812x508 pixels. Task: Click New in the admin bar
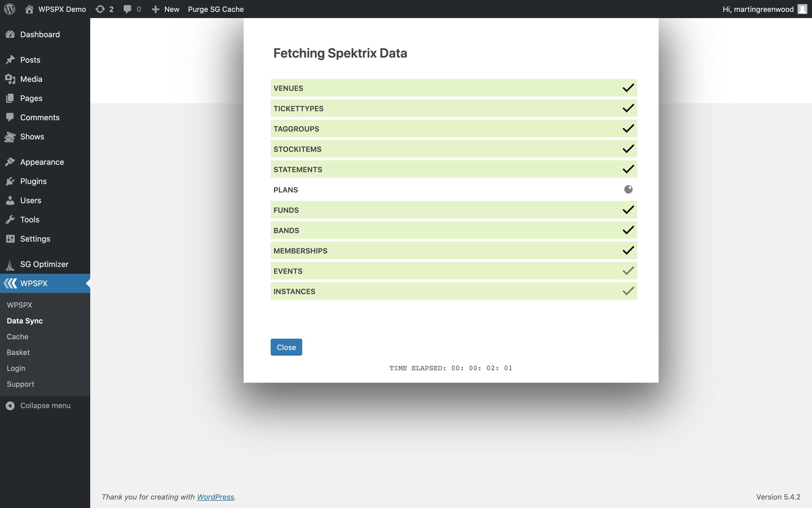[x=172, y=9]
